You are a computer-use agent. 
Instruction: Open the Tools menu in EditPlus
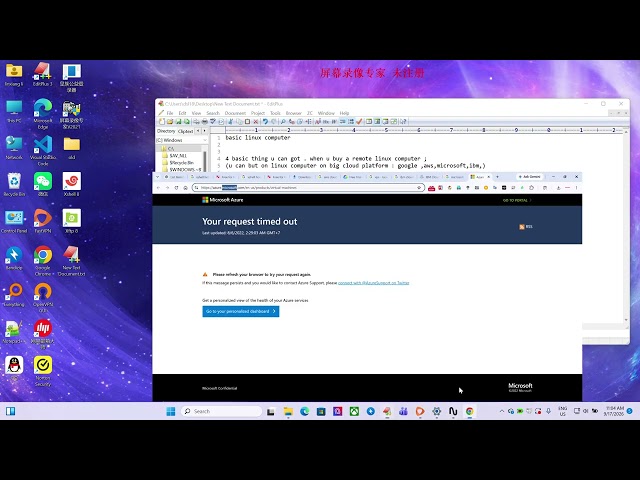(x=276, y=113)
